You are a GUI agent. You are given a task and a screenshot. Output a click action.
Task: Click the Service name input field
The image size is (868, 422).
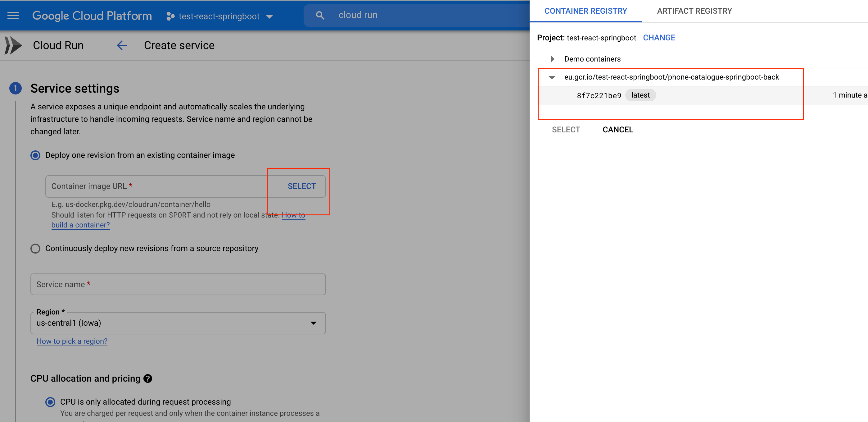click(178, 284)
